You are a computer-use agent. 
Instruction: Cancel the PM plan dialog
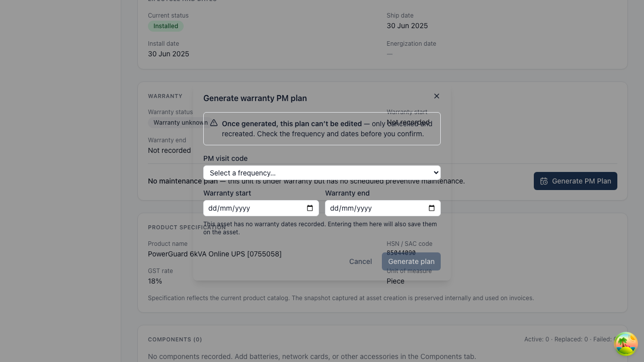pos(361,261)
